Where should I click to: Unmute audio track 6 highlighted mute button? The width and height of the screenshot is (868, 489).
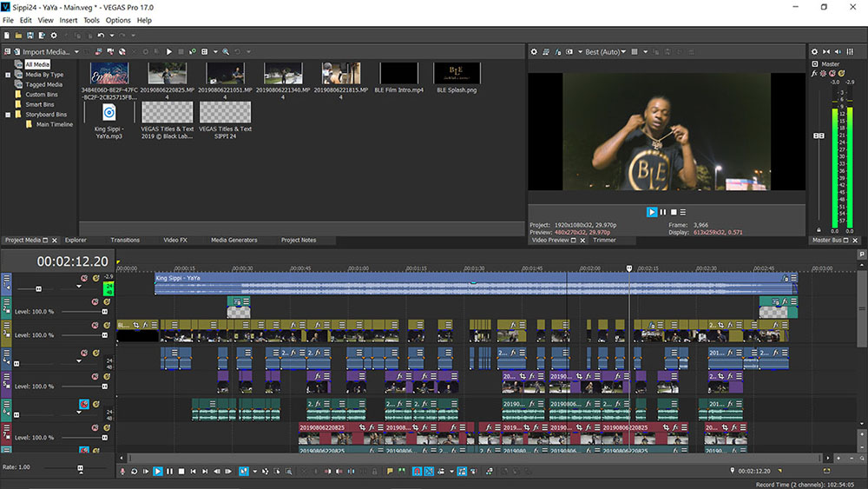[x=84, y=404]
